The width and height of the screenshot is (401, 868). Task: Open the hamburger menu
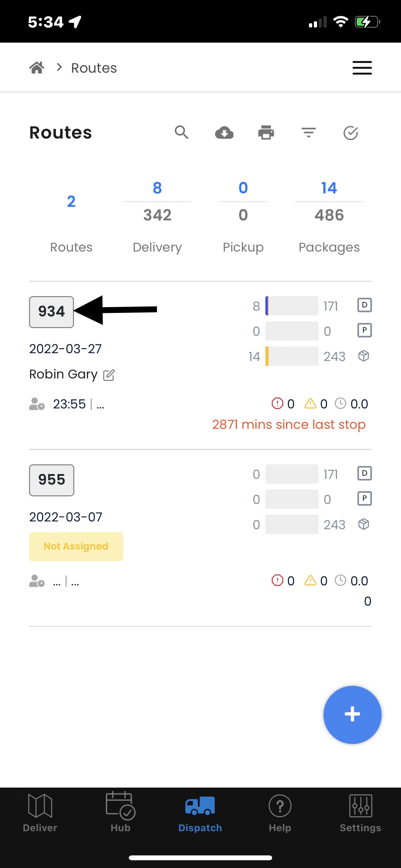point(362,68)
